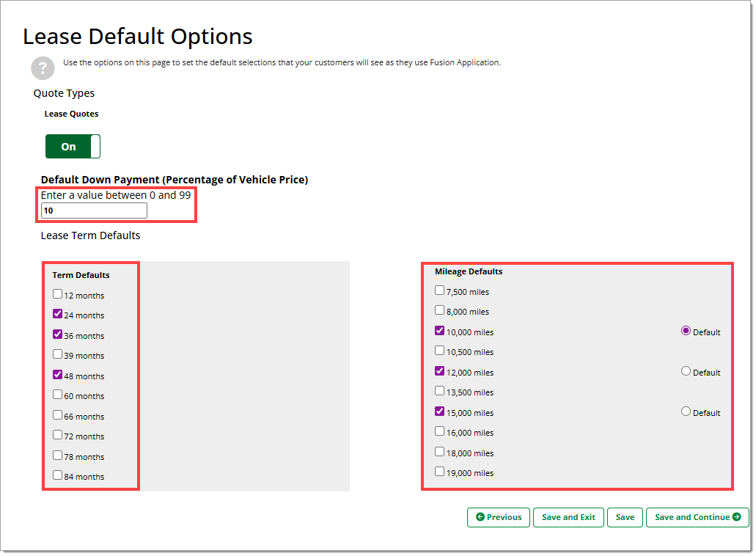Viewport: 756px width, 556px height.
Task: Select the 84 months term checkbox
Action: pos(58,476)
